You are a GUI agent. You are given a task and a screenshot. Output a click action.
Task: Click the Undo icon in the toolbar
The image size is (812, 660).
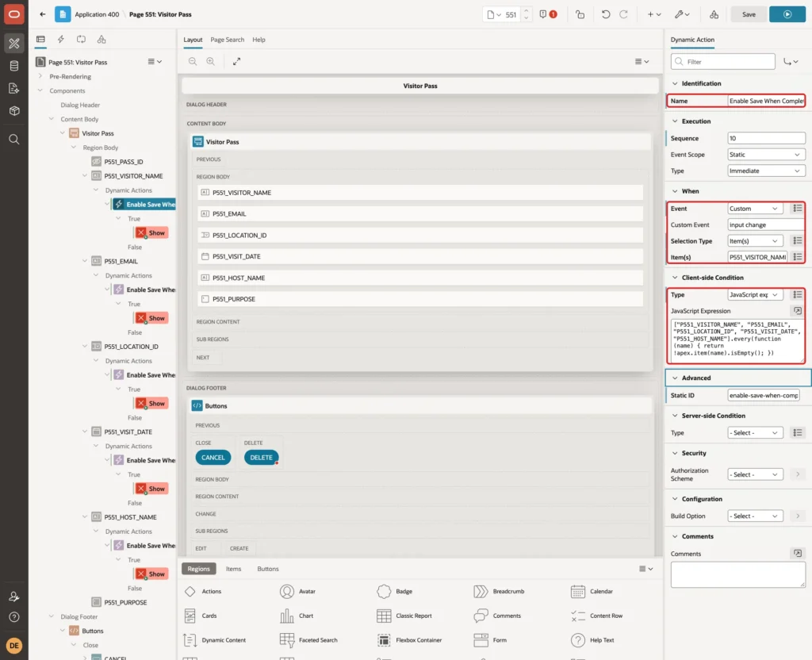[x=606, y=14]
